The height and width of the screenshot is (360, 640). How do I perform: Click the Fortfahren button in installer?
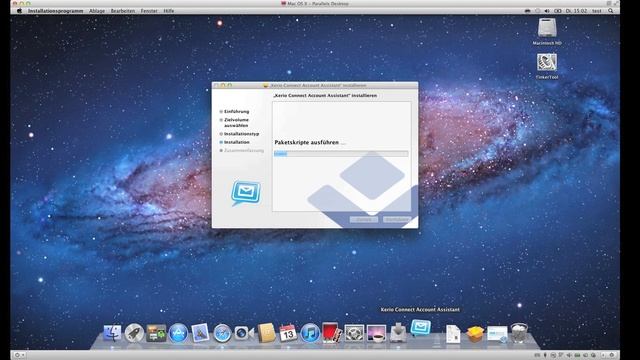pos(397,220)
